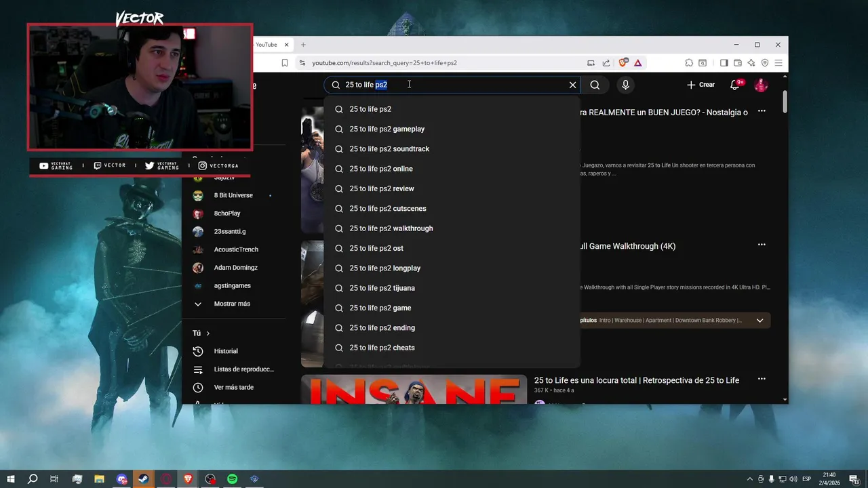The image size is (868, 488).
Task: Pick the first suggestion "25 to life ps2"
Action: (452, 109)
